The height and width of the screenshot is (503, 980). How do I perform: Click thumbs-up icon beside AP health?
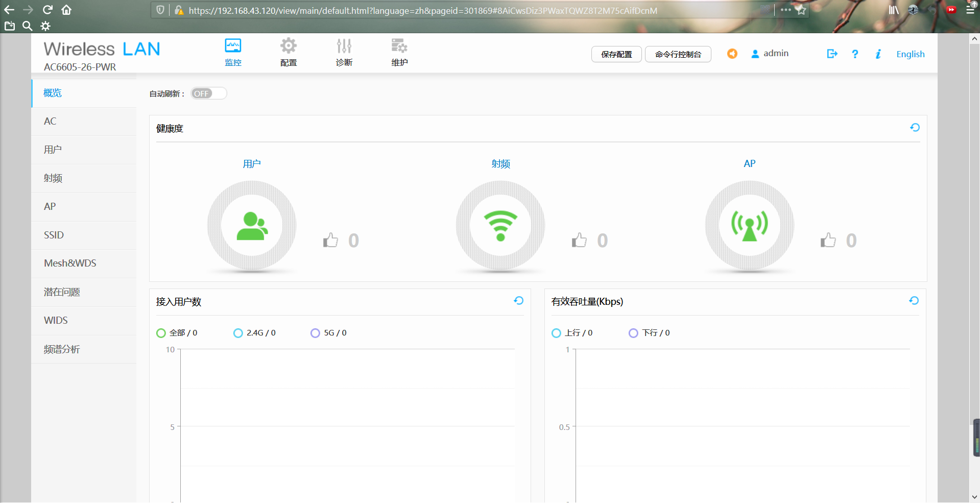pos(828,240)
